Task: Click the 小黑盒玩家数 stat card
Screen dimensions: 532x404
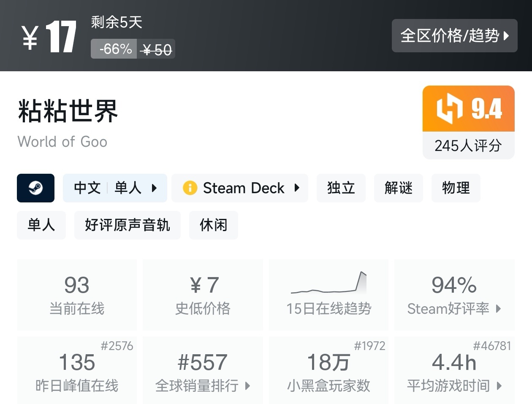Action: (328, 370)
